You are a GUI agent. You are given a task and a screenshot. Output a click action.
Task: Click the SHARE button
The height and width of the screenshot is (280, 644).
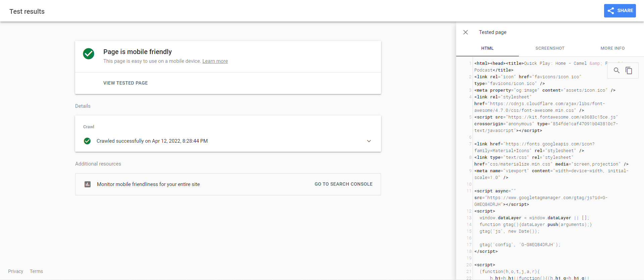pos(620,11)
